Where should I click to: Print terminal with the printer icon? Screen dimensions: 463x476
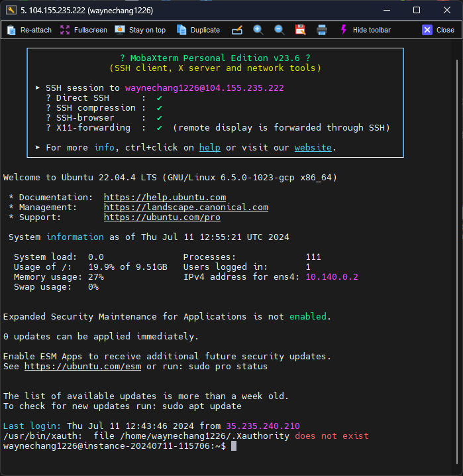click(322, 30)
